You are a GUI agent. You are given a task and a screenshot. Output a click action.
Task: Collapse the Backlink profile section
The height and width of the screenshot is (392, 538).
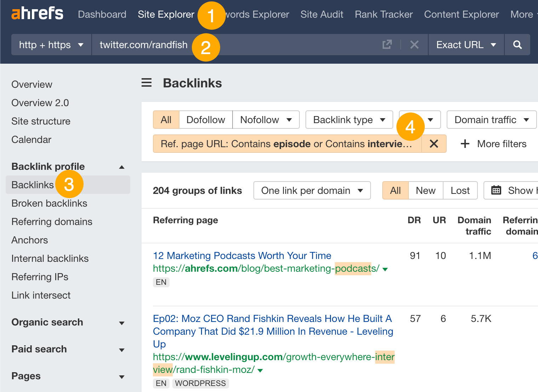(122, 167)
